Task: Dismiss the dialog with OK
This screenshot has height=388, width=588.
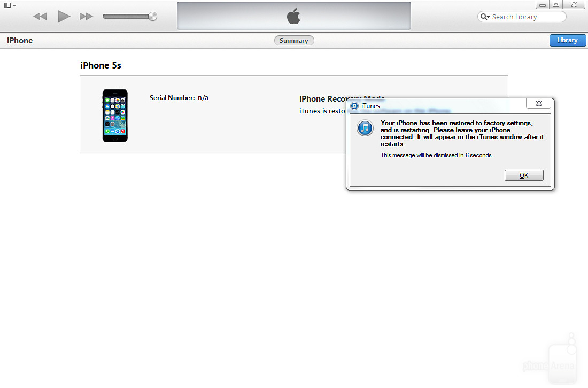Action: click(524, 176)
